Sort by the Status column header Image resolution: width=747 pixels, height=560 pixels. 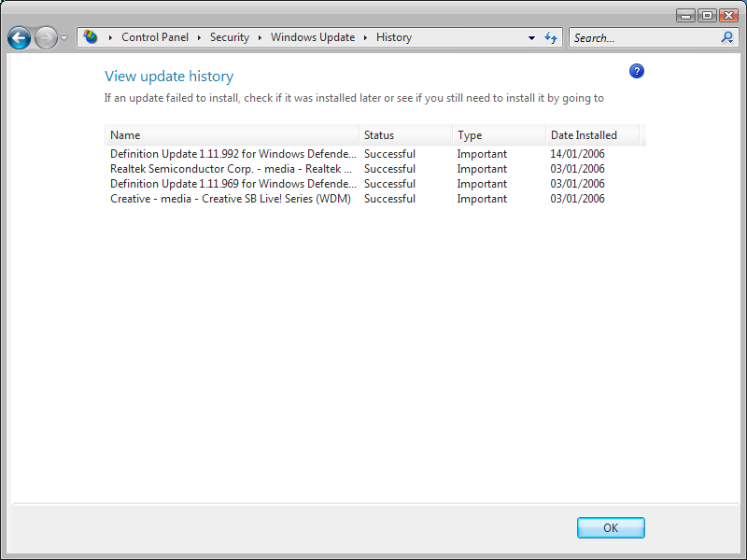click(x=406, y=135)
